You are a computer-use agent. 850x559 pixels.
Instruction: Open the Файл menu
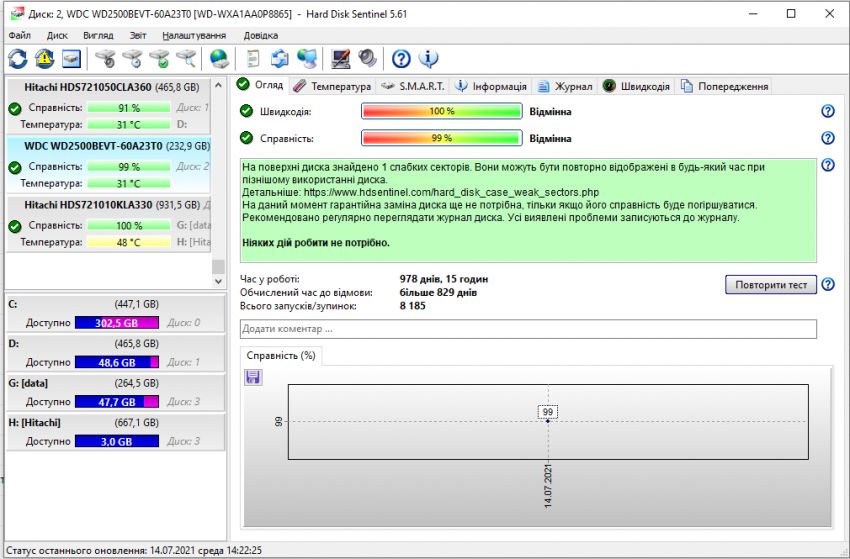(20, 35)
